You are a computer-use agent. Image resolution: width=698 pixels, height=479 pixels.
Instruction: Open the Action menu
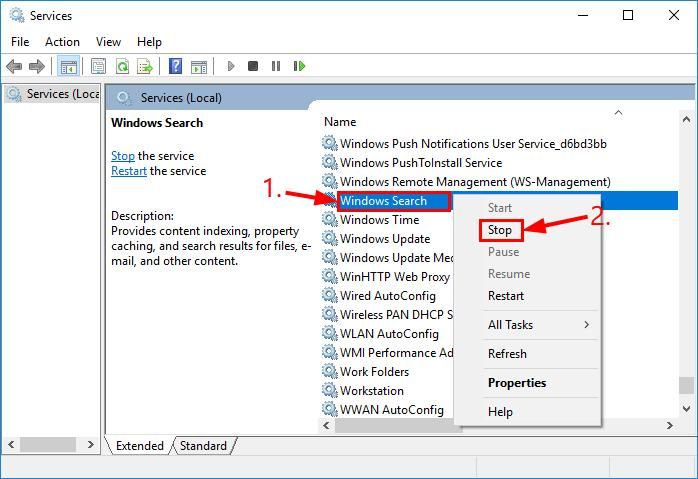pyautogui.click(x=62, y=42)
